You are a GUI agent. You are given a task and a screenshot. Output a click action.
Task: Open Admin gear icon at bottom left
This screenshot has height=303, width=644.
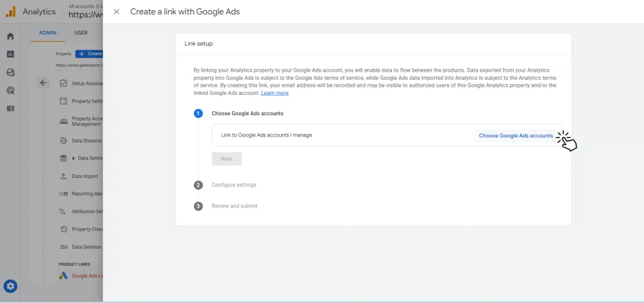tap(10, 286)
